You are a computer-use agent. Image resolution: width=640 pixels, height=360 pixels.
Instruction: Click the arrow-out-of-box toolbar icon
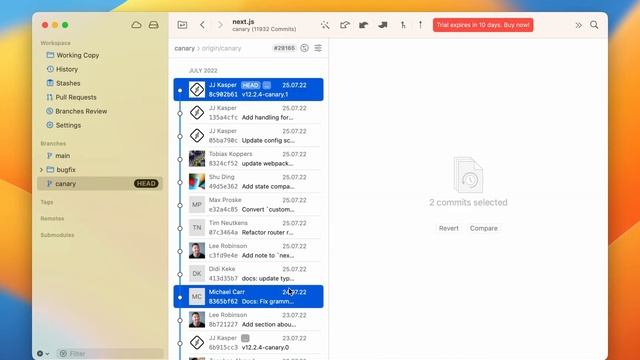[344, 25]
